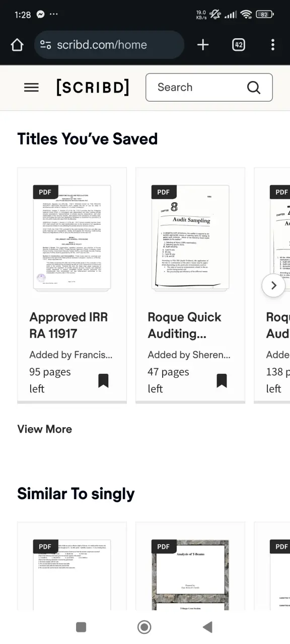Open Approved IRR RA 11917 title link
Screen dimensions: 290x644
(x=69, y=325)
